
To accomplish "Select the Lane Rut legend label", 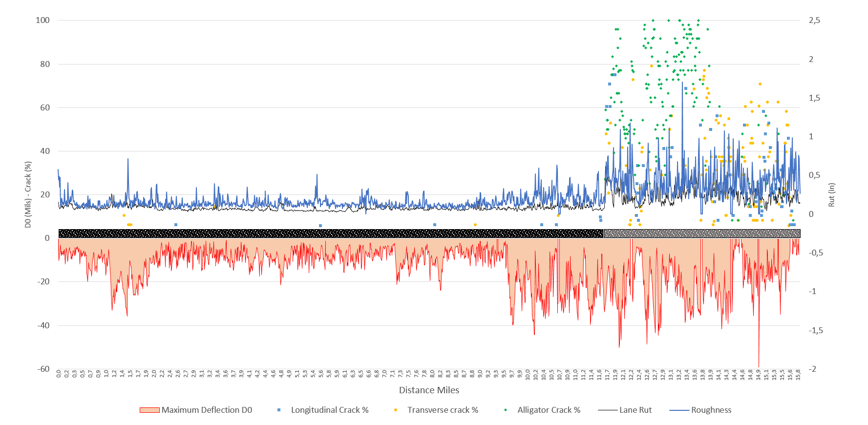I will (635, 410).
